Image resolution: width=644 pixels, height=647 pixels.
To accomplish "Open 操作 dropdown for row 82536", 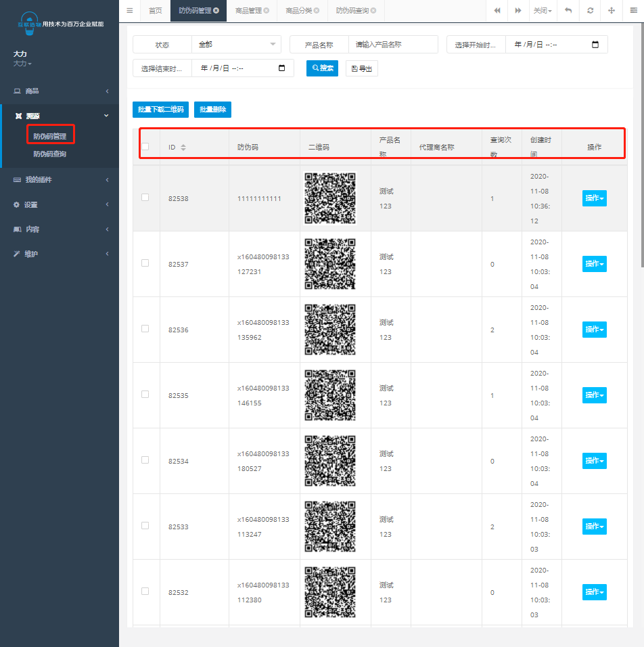I will pos(594,330).
